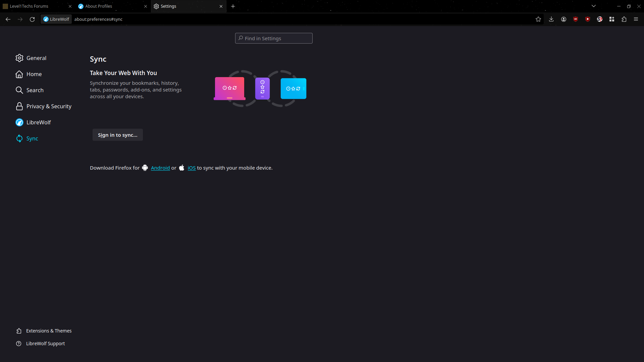Click the Extensions puzzle-piece icon

(624, 19)
